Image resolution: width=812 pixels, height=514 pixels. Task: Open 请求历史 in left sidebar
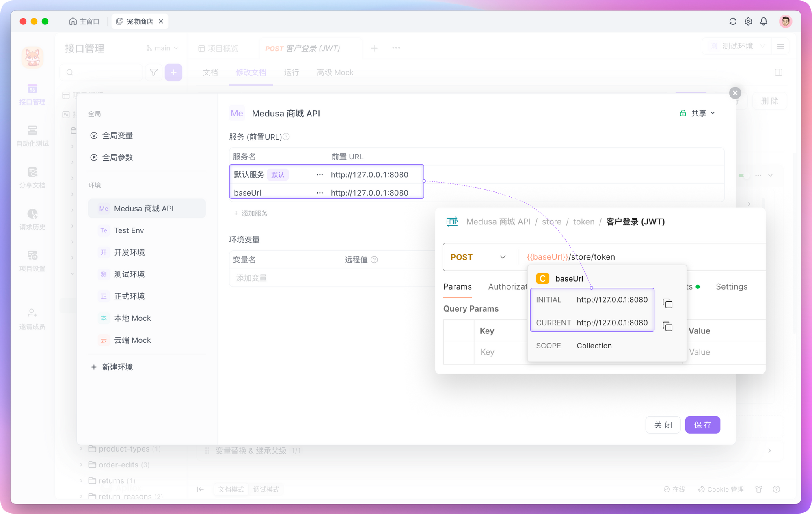(32, 219)
